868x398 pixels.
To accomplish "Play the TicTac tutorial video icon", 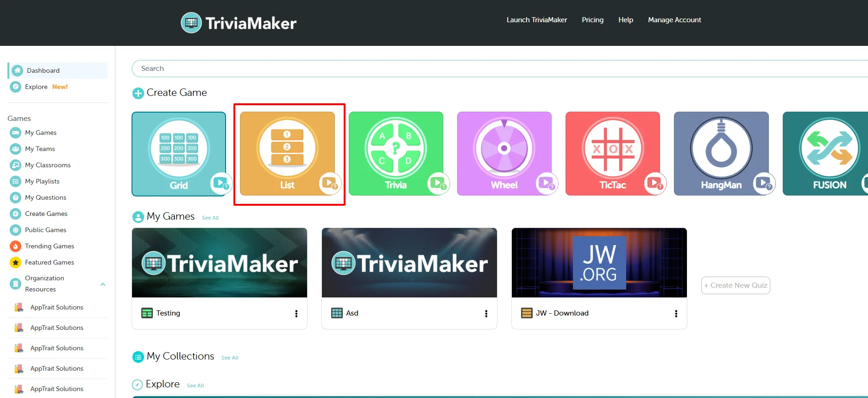I will click(x=655, y=183).
